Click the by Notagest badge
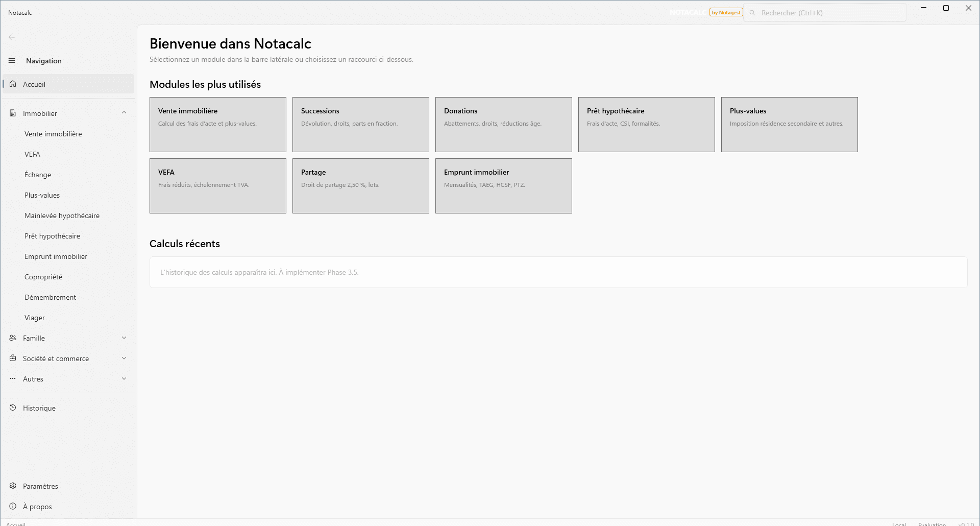Viewport: 980px width, 526px height. (726, 12)
